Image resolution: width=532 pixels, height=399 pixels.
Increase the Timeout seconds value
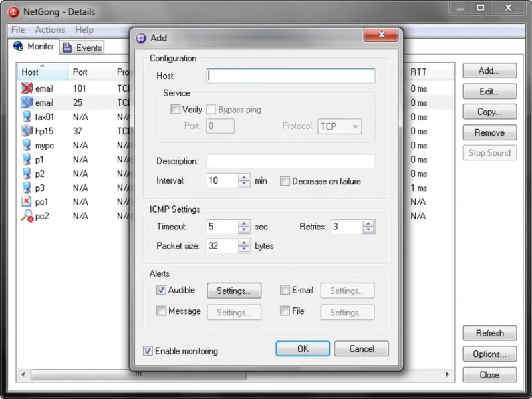(x=244, y=223)
